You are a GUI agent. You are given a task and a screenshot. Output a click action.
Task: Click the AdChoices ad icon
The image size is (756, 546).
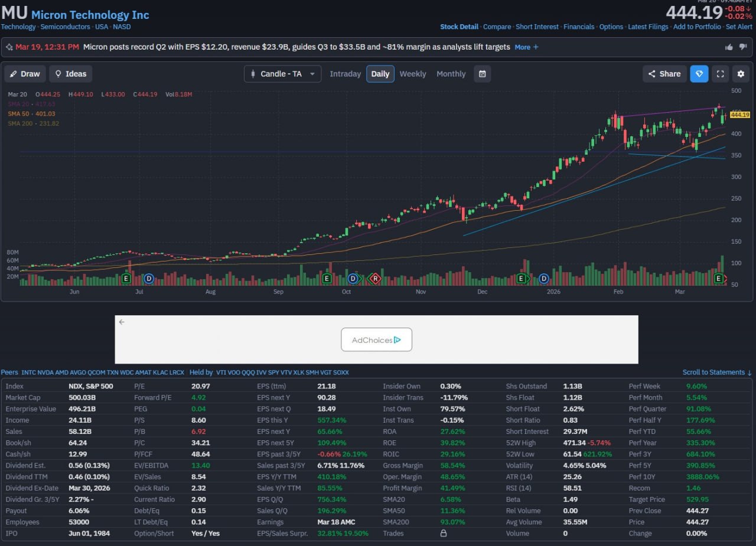376,340
